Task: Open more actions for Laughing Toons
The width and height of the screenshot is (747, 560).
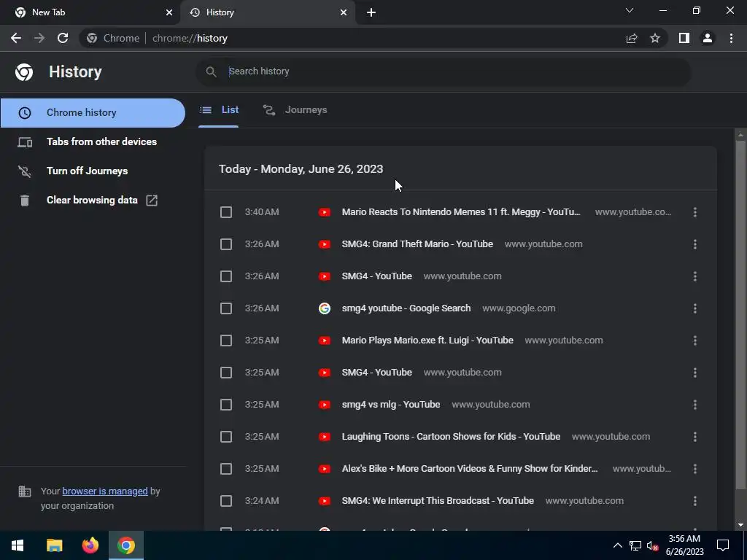Action: point(695,437)
